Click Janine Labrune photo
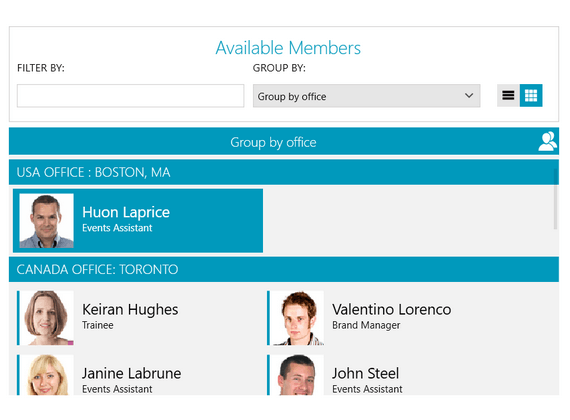 47,375
